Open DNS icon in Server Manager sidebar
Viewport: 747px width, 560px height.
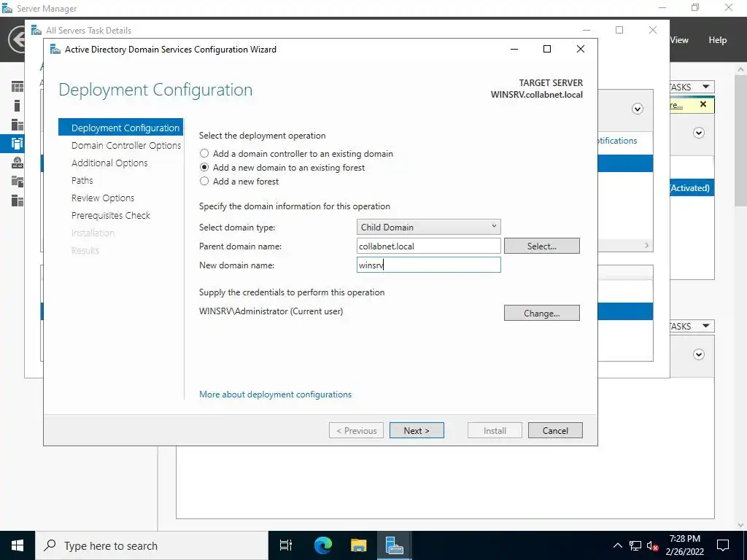pos(18,163)
